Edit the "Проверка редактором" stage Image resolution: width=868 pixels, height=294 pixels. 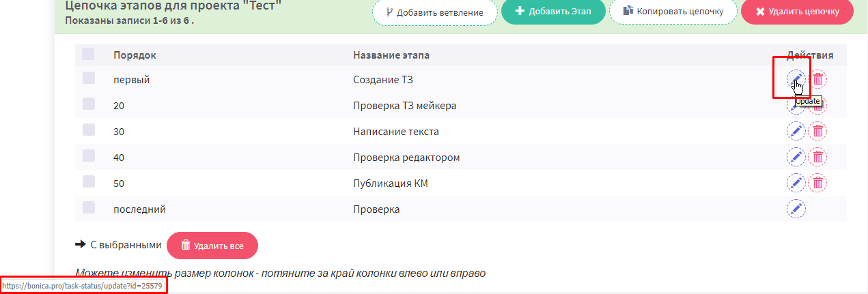[x=796, y=157]
